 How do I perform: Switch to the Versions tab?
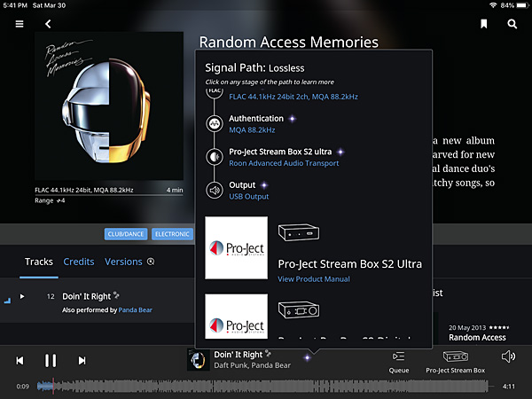coord(123,262)
